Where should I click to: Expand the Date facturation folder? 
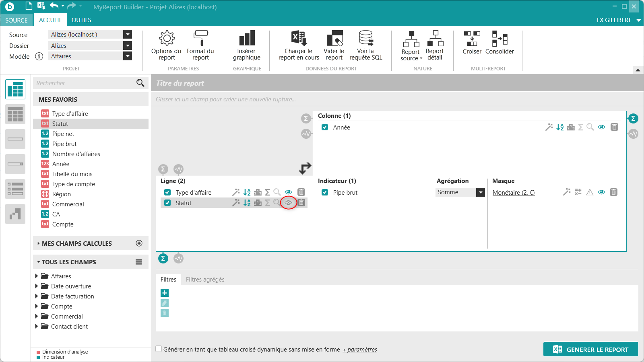coord(37,296)
